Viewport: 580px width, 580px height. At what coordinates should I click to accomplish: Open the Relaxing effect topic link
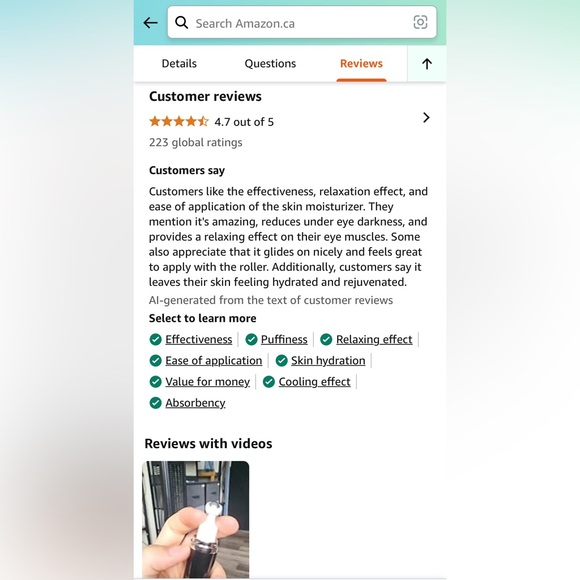click(374, 339)
